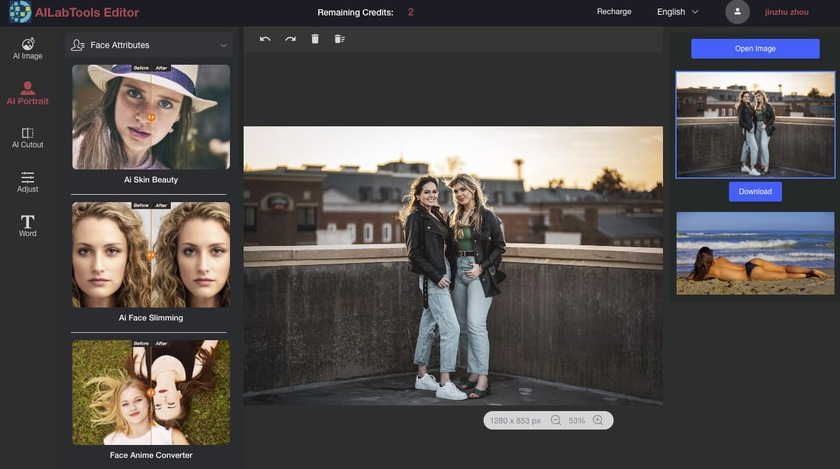
Task: Open the English language dropdown
Action: point(677,12)
